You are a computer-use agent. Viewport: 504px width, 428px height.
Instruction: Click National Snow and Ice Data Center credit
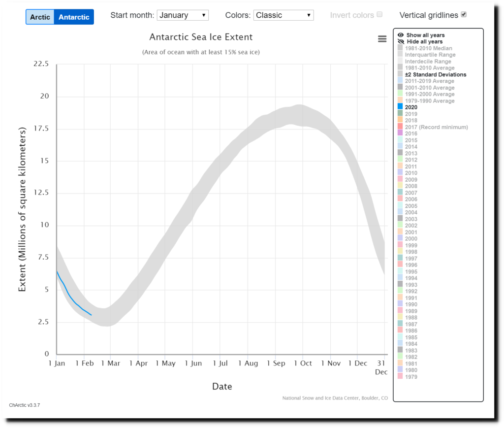pyautogui.click(x=335, y=397)
